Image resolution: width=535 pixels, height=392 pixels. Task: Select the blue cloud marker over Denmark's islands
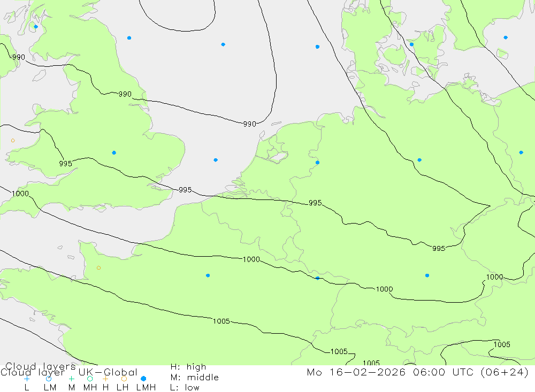(411, 44)
